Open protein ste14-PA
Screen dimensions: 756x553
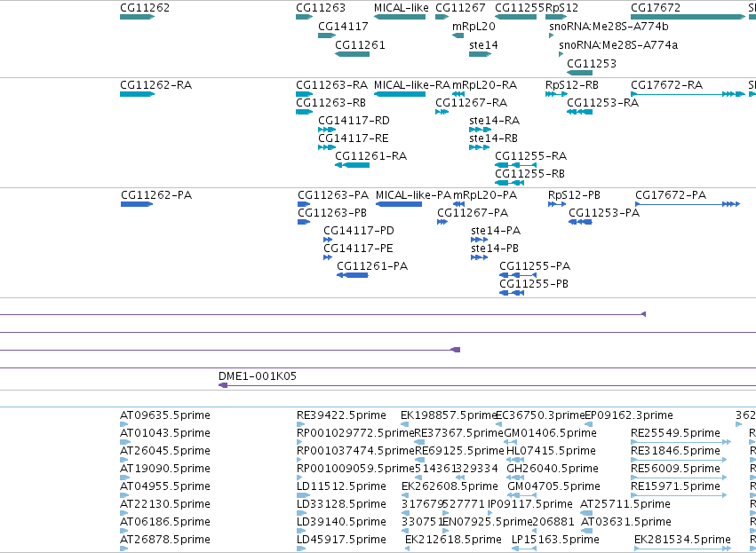pyautogui.click(x=480, y=240)
